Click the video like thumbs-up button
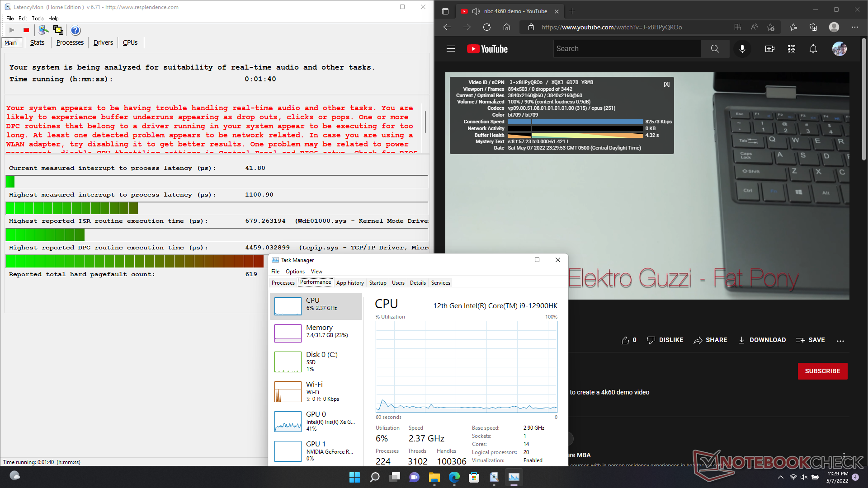 click(x=625, y=340)
